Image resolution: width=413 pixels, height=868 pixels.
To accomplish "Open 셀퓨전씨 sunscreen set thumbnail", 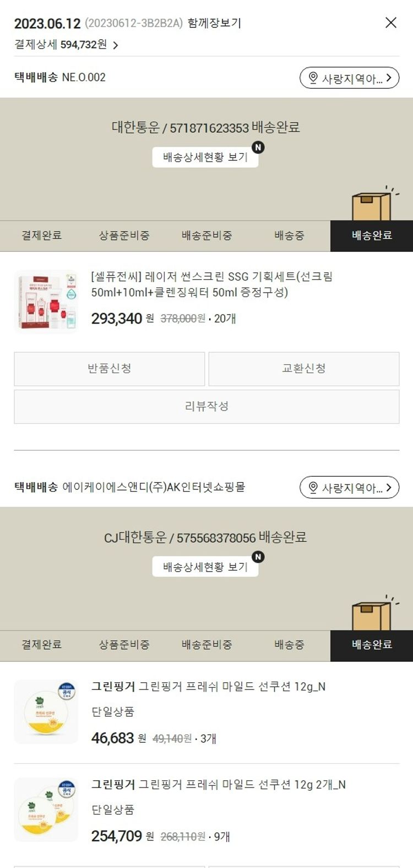I will (46, 301).
